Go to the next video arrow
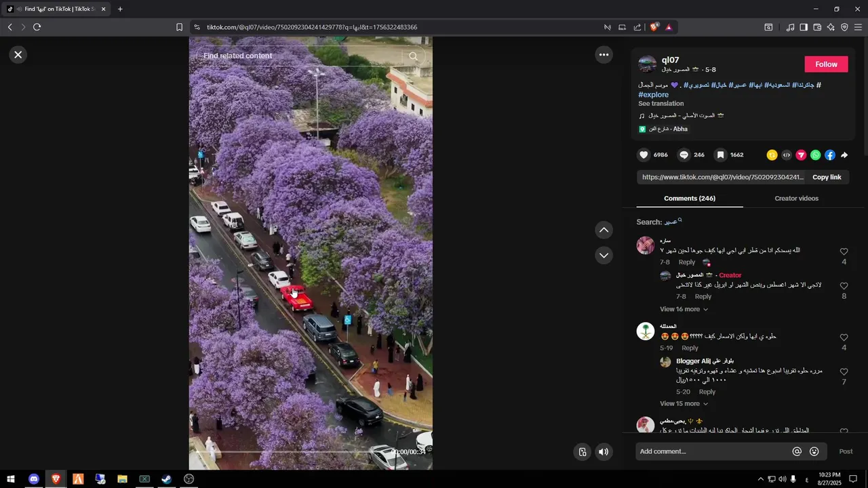Viewport: 868px width, 488px height. click(x=604, y=256)
